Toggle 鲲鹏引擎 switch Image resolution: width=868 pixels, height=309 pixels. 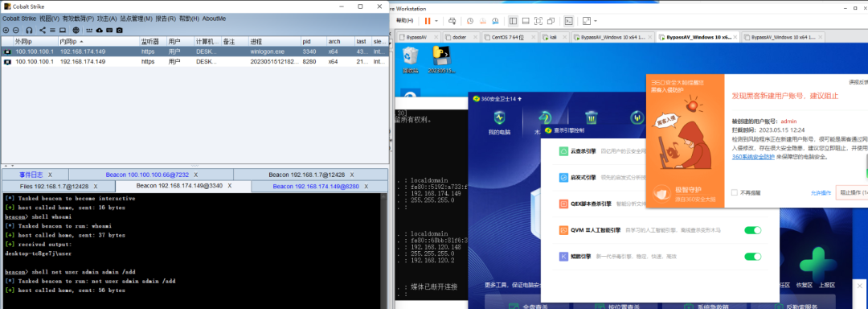(753, 257)
